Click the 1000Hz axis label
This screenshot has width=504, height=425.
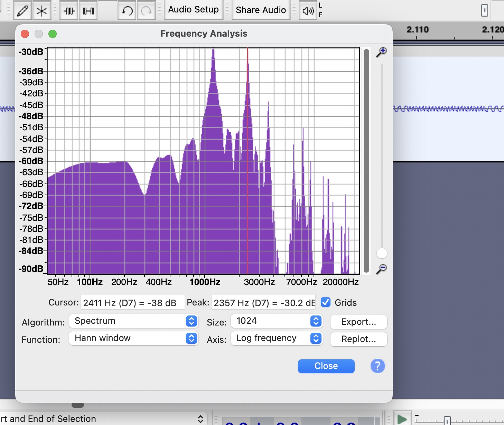[205, 282]
